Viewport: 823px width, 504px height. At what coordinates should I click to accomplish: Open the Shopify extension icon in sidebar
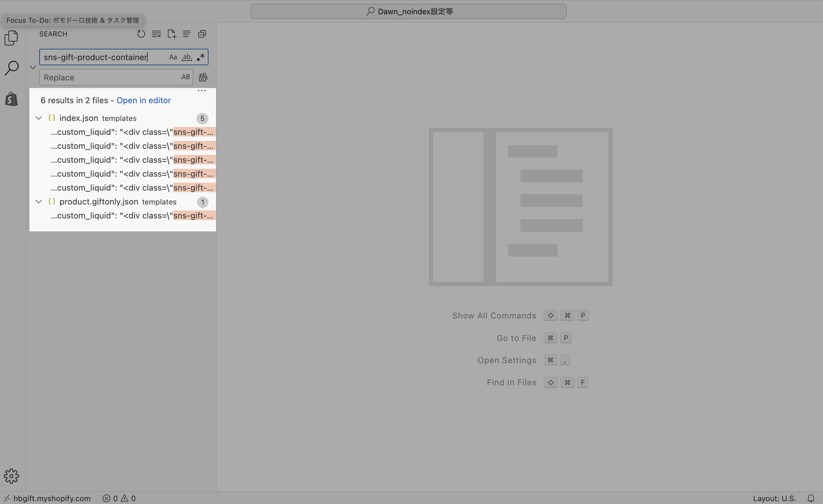[11, 99]
